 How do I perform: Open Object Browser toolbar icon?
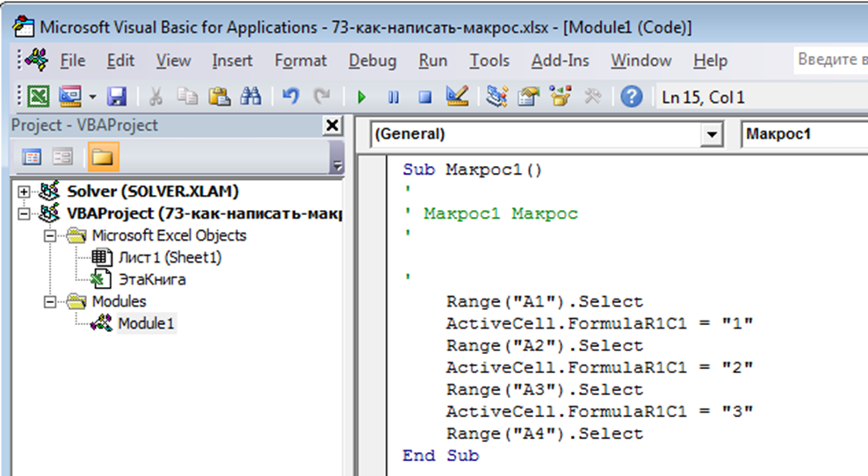[561, 97]
